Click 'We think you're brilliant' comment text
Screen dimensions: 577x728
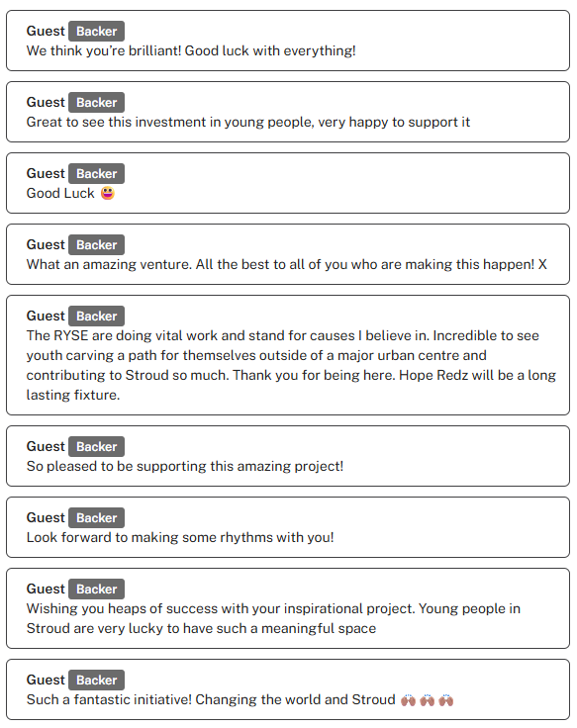coord(191,50)
